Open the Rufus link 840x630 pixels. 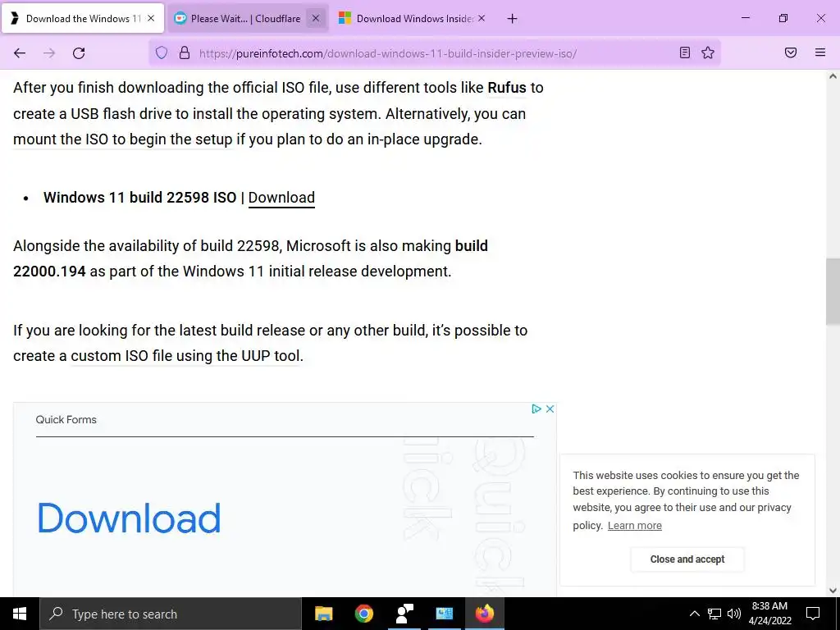pyautogui.click(x=507, y=87)
